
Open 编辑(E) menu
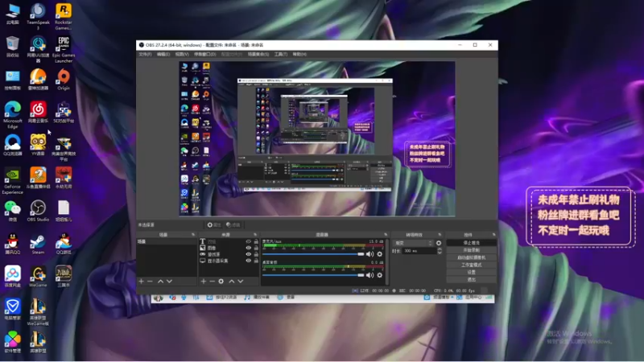coord(163,54)
